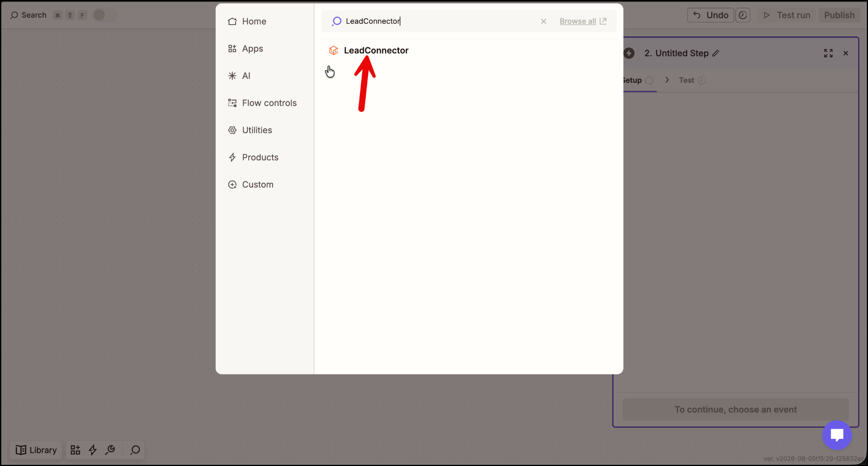The image size is (868, 466).
Task: Click the 'To continue, choose an event' button
Action: pyautogui.click(x=735, y=410)
